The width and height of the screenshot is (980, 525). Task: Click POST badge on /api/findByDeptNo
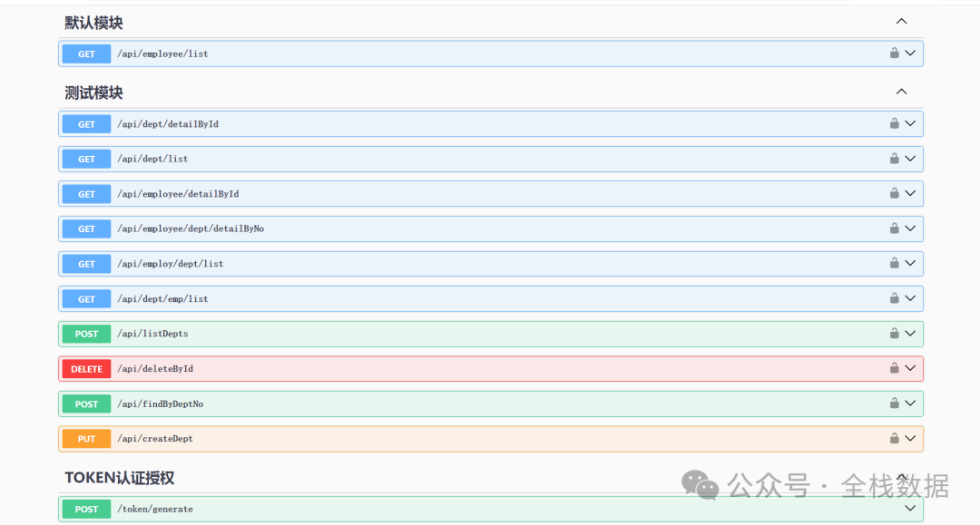click(86, 403)
